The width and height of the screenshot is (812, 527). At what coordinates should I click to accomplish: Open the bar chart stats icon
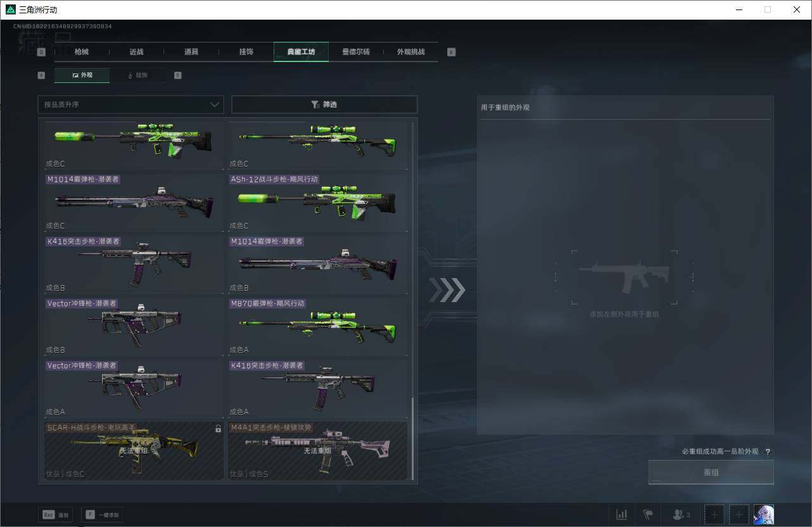pyautogui.click(x=622, y=514)
